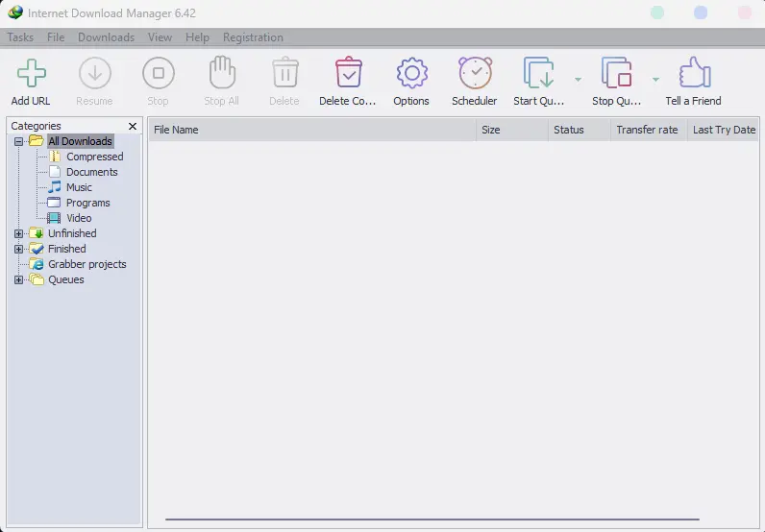Collapse the All Downloads tree node
This screenshot has width=765, height=532.
[x=18, y=141]
